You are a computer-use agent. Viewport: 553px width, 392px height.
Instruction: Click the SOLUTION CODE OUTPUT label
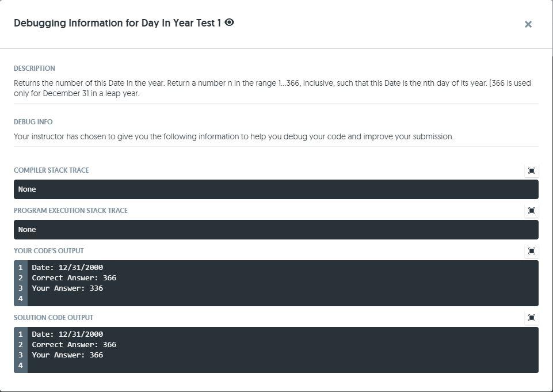54,317
